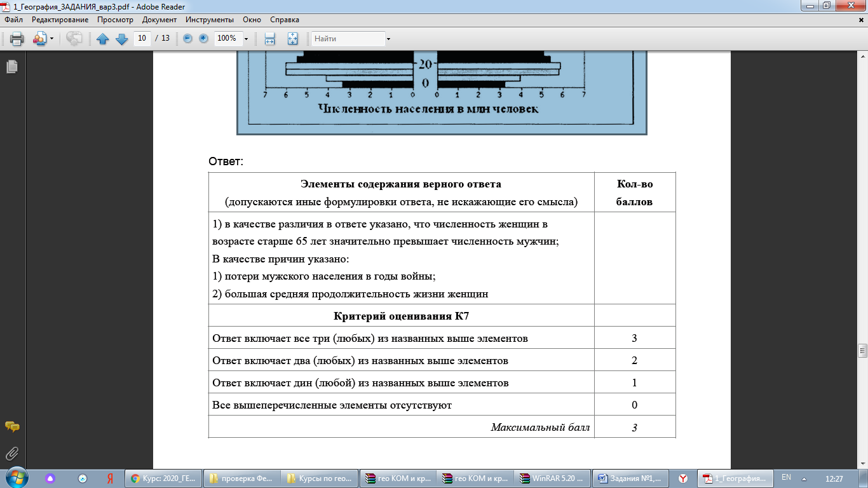868x488 pixels.
Task: Open the Инструменты menu
Action: (x=210, y=20)
